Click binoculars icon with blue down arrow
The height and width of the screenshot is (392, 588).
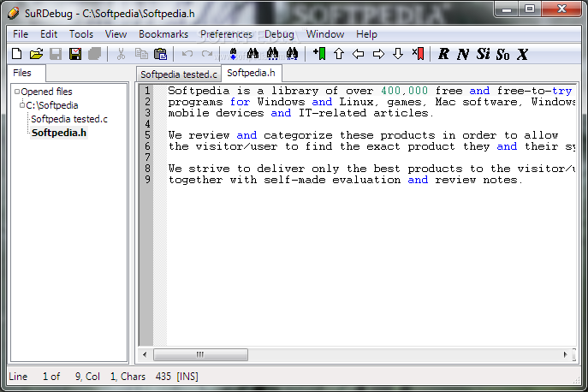click(234, 54)
